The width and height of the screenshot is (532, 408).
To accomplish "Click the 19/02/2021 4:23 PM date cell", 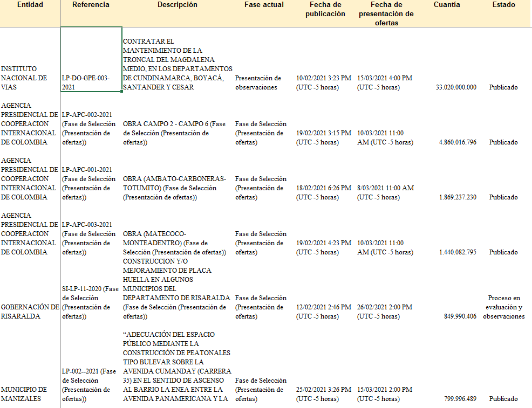I will tap(323, 247).
